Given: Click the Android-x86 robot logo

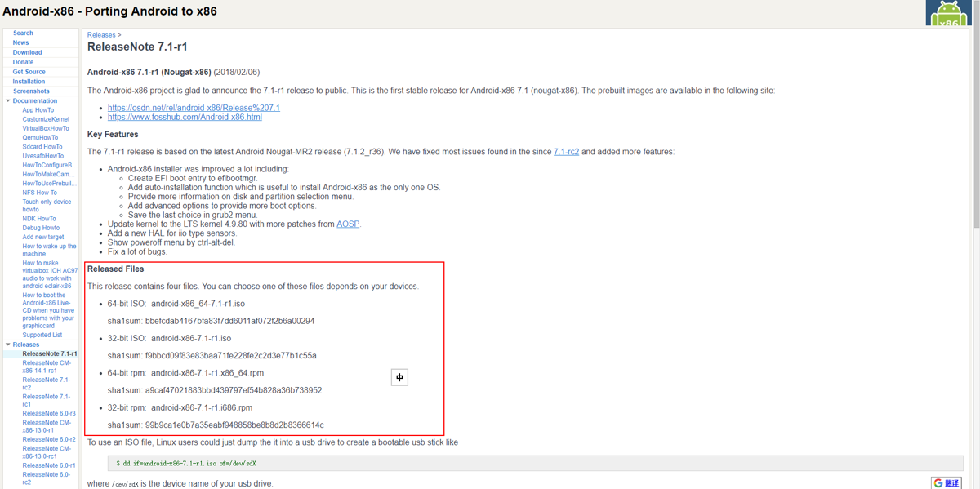Looking at the screenshot, I should [x=948, y=13].
